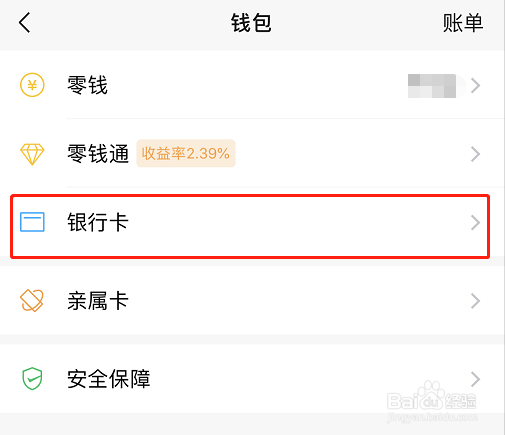
Task: Tap the orange 亲属卡 card icon
Action: [x=32, y=300]
